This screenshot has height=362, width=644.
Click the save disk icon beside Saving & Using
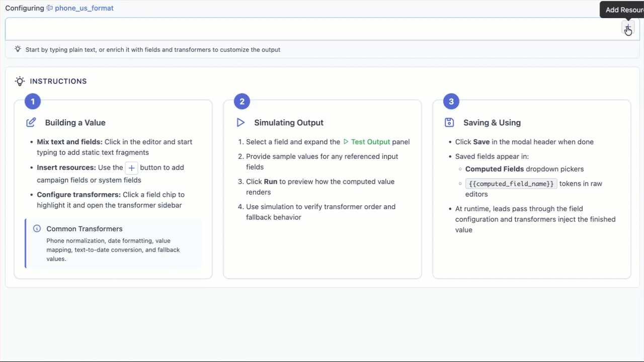[x=449, y=123]
